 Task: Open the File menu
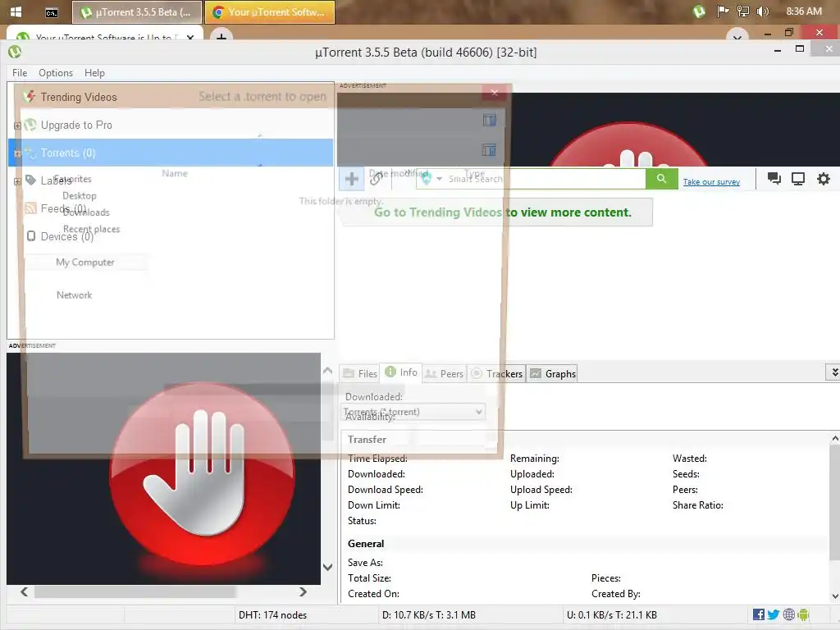pyautogui.click(x=20, y=73)
